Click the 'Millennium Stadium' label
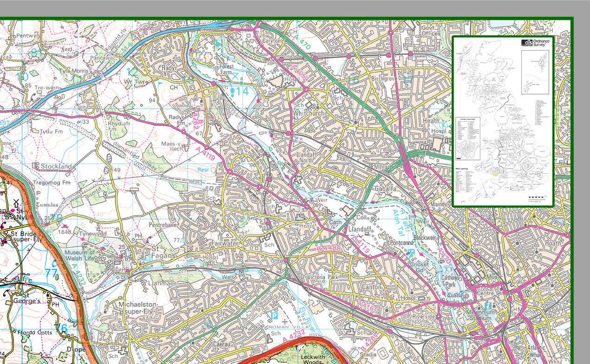Image resolution: width=590 pixels, height=364 pixels. tap(480, 315)
